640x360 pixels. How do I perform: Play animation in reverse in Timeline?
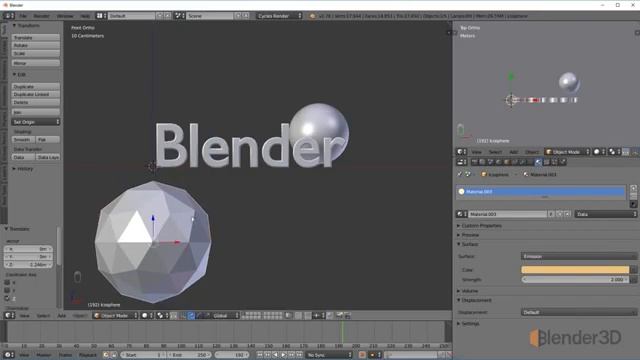click(276, 355)
